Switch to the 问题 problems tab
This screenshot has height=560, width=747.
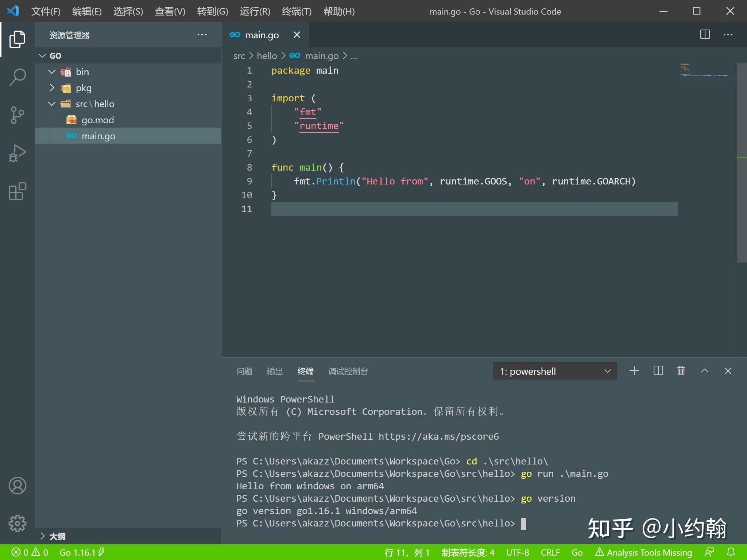click(x=244, y=371)
